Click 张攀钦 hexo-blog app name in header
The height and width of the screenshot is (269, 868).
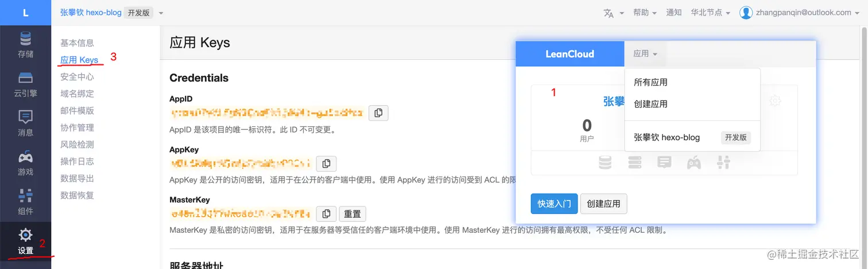click(x=91, y=13)
